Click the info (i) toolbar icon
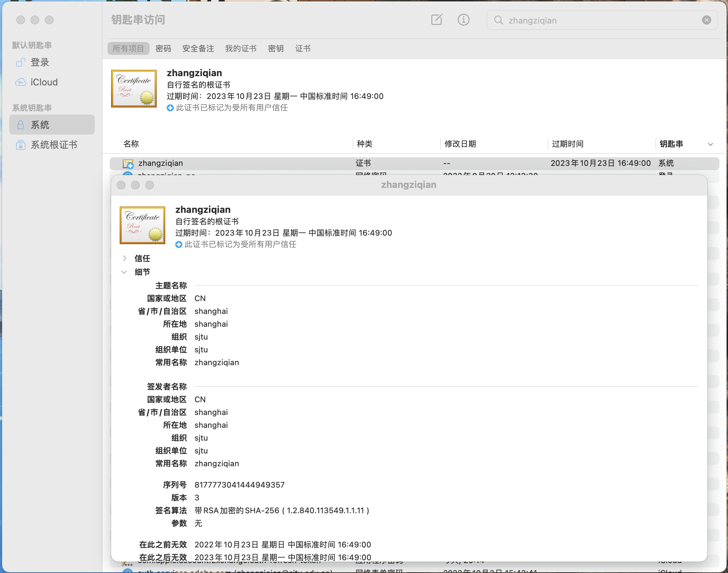 pos(463,20)
